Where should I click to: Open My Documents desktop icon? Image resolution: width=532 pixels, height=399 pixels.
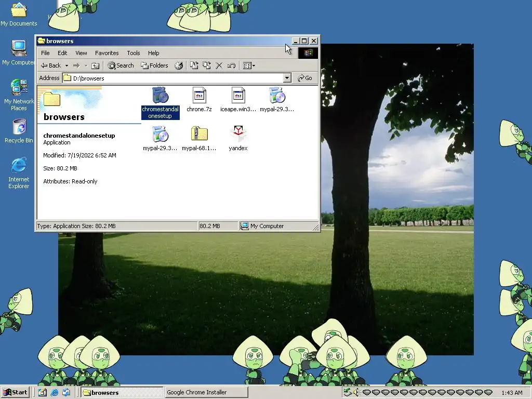pyautogui.click(x=19, y=14)
